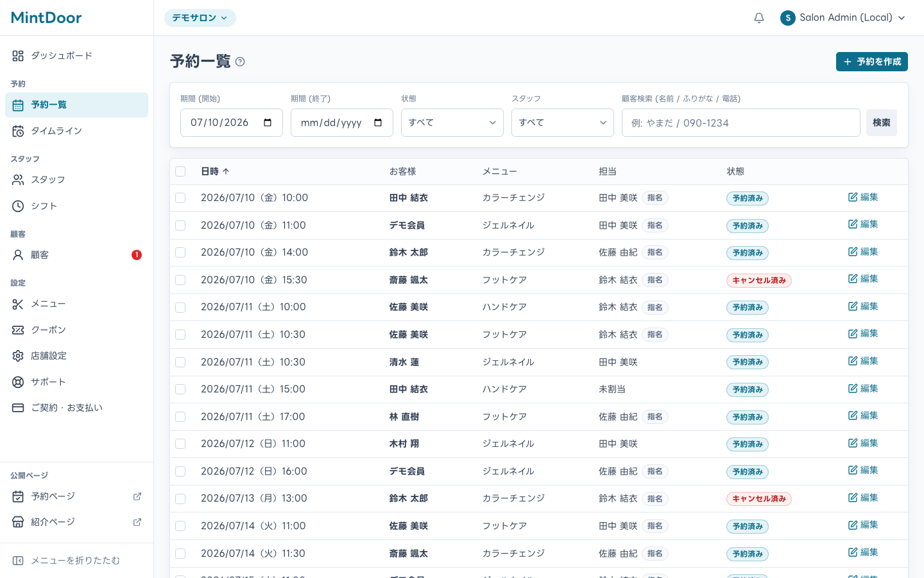Click キャンセル済み badge in 07/13 鈴木 太郎 row

[758, 499]
